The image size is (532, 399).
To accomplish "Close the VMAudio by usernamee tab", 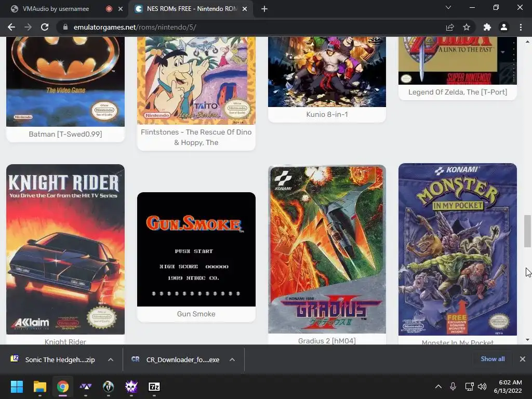I will pos(121,9).
